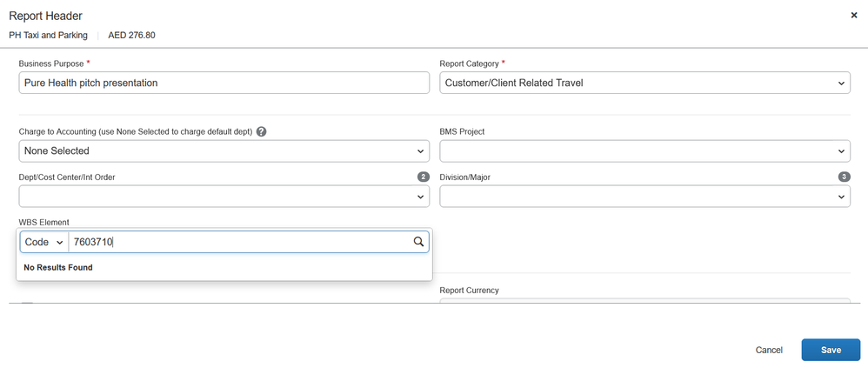Image resolution: width=868 pixels, height=368 pixels.
Task: Focus the WBS Element search box containing 7603710
Action: pyautogui.click(x=241, y=243)
